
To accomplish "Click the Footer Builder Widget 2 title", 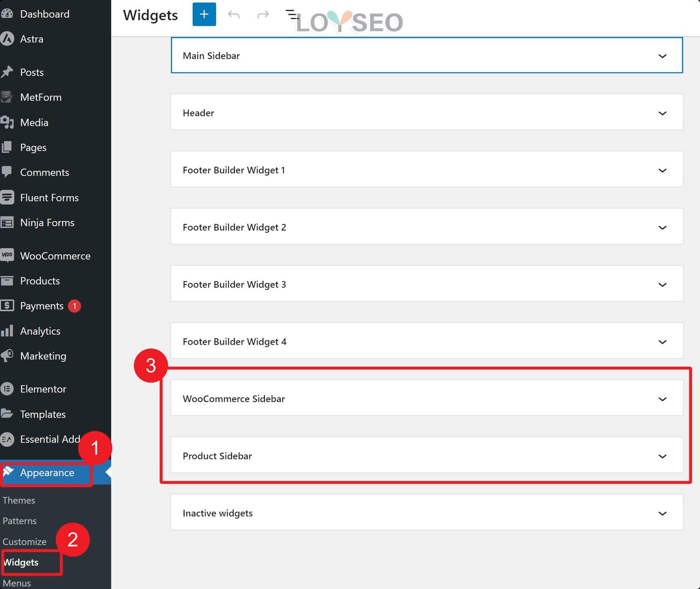I will click(x=234, y=227).
